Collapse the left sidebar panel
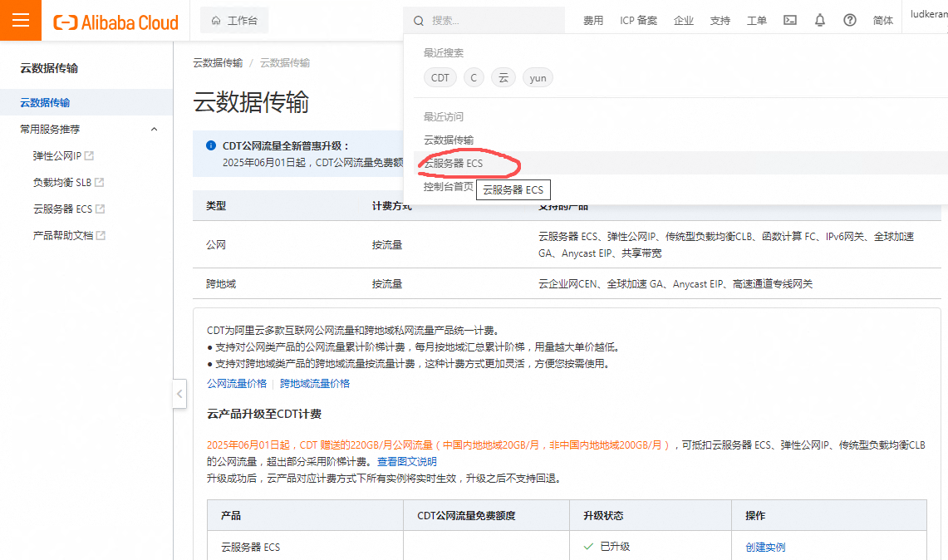The image size is (948, 560). [x=179, y=394]
